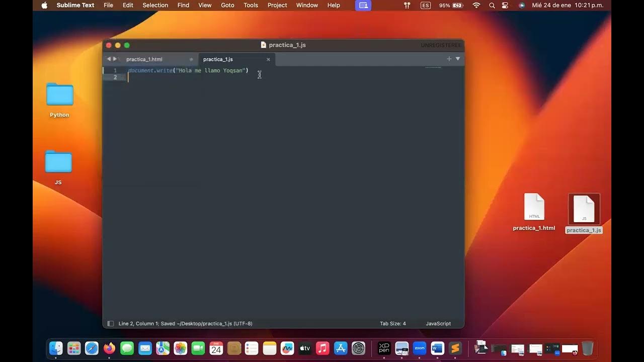Open Microsoft Word from the Dock
644x362 pixels.
pos(437,348)
